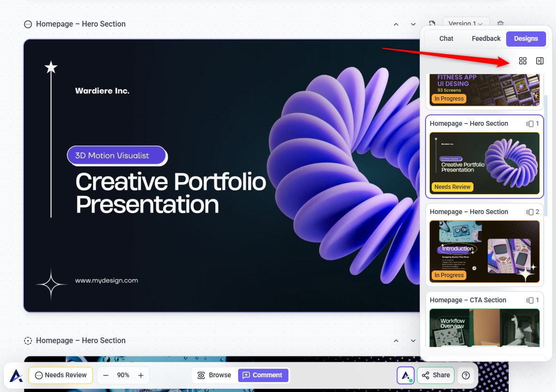Switch designs panel to grid view
This screenshot has height=392, width=556.
(x=523, y=61)
